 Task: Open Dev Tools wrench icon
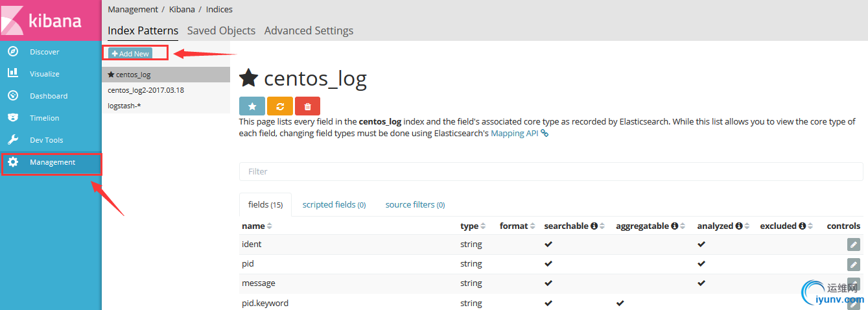(13, 140)
